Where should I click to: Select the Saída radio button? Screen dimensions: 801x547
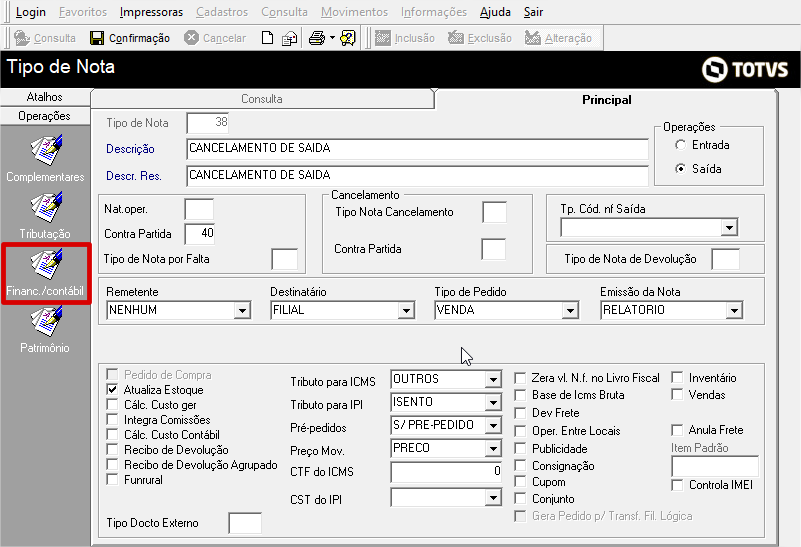pyautogui.click(x=680, y=169)
